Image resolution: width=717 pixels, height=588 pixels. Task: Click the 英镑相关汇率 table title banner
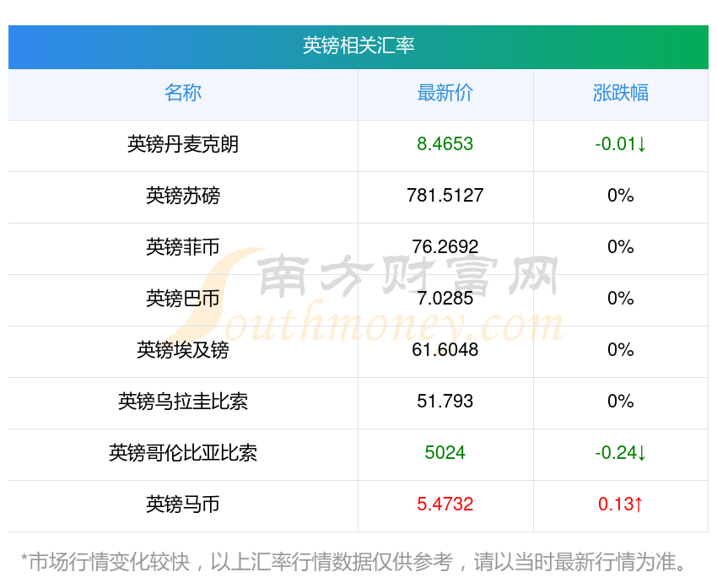(x=358, y=46)
